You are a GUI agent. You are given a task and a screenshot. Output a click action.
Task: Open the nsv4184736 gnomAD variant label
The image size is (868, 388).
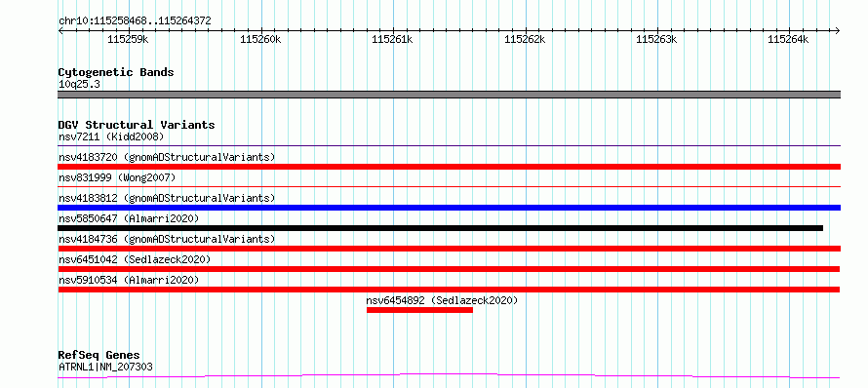click(167, 239)
